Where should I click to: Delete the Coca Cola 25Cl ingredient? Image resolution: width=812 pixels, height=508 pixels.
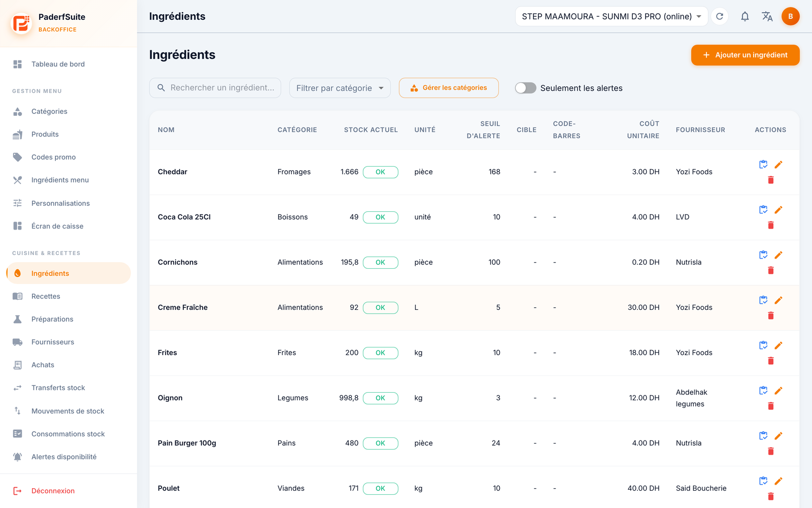click(x=771, y=225)
